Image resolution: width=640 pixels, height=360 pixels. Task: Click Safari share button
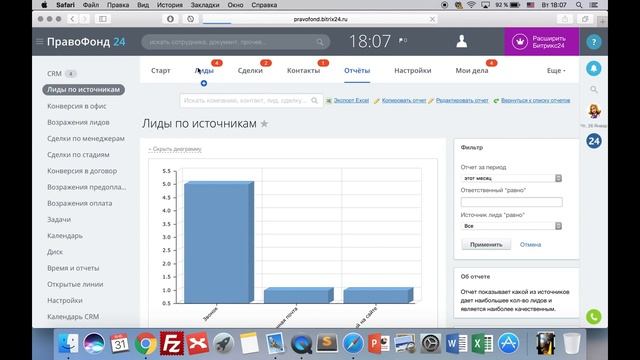pyautogui.click(x=565, y=19)
